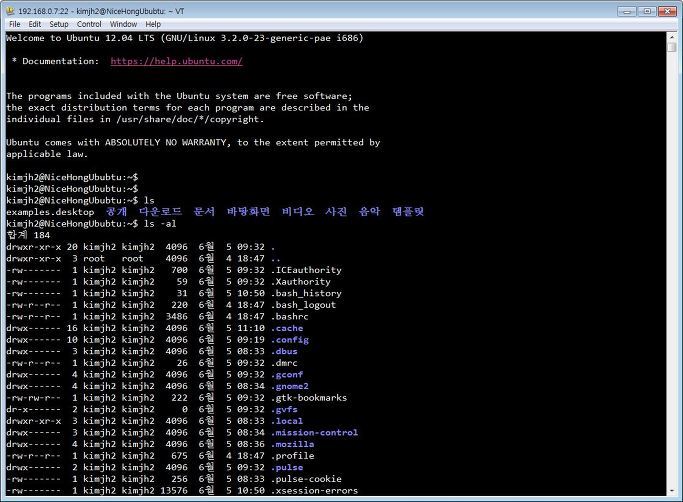Open the Window menu
This screenshot has width=683, height=502.
123,24
